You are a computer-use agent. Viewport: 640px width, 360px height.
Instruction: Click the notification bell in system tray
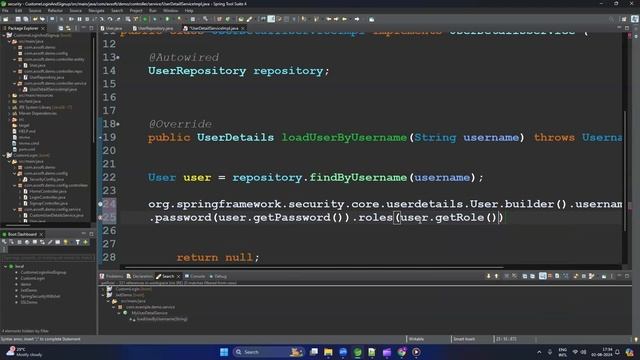click(x=618, y=352)
